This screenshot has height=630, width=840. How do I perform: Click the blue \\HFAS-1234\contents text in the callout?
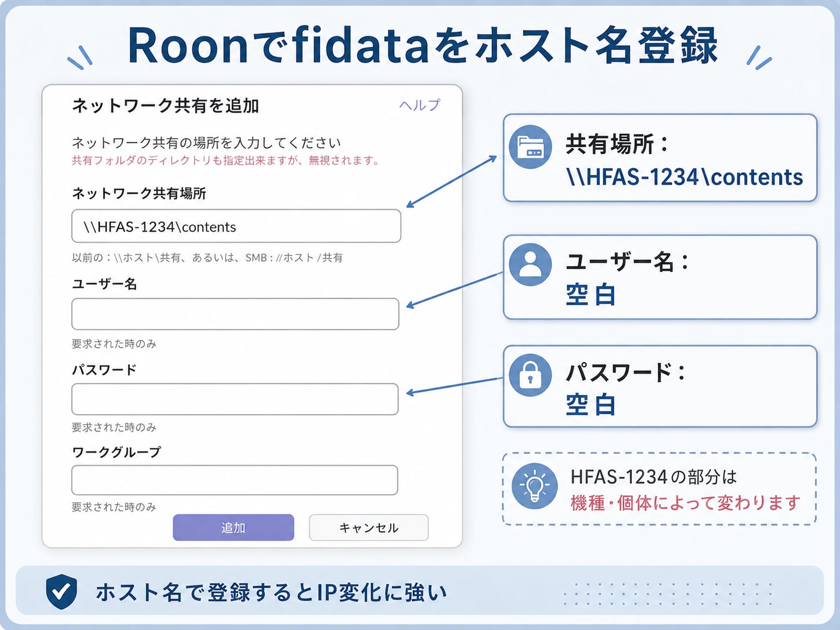(685, 177)
